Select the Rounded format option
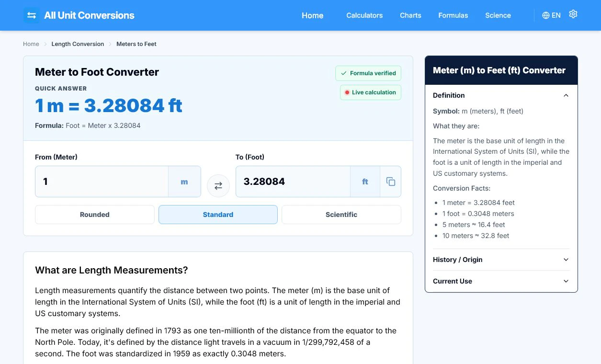Viewport: 601px width, 364px height. pos(95,215)
